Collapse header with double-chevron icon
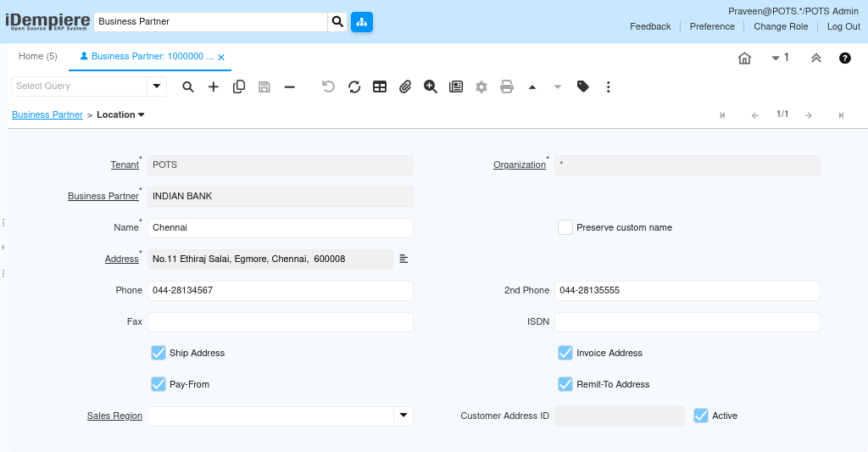This screenshot has width=868, height=452. [x=816, y=59]
